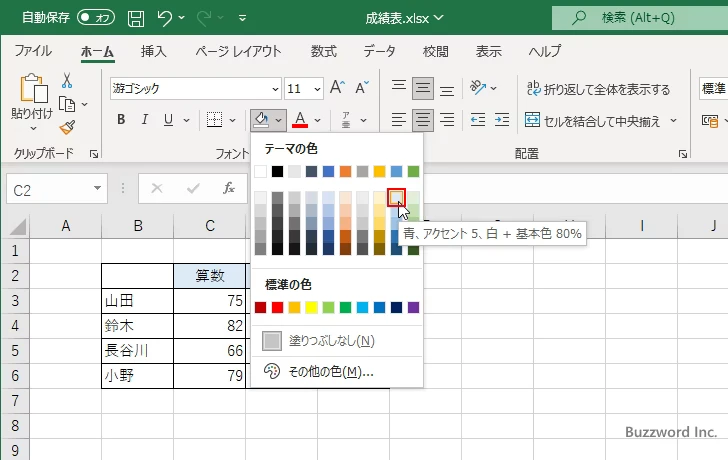Open the 表示 tab
This screenshot has width=728, height=460.
coord(488,51)
